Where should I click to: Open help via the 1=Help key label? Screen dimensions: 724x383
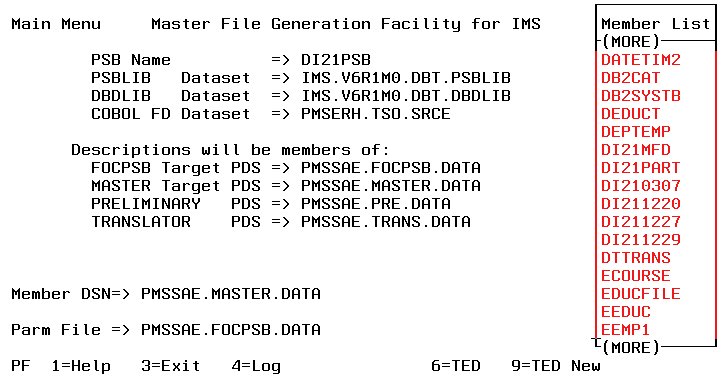[81, 366]
